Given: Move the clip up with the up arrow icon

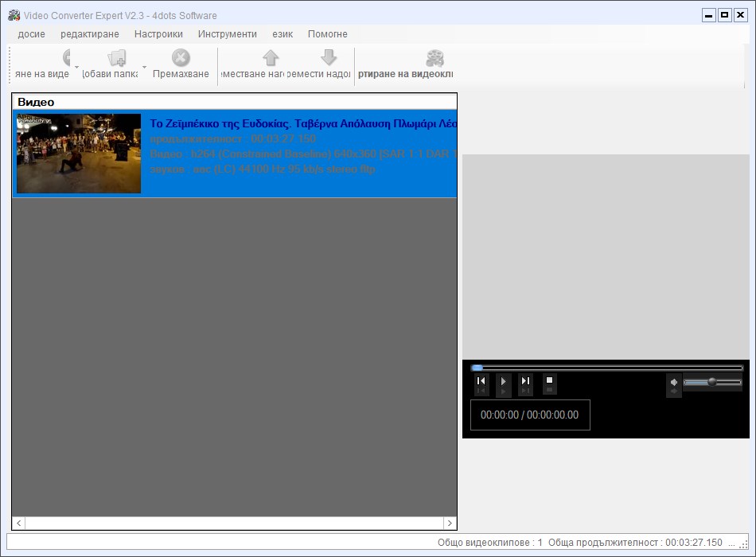Looking at the screenshot, I should point(271,58).
